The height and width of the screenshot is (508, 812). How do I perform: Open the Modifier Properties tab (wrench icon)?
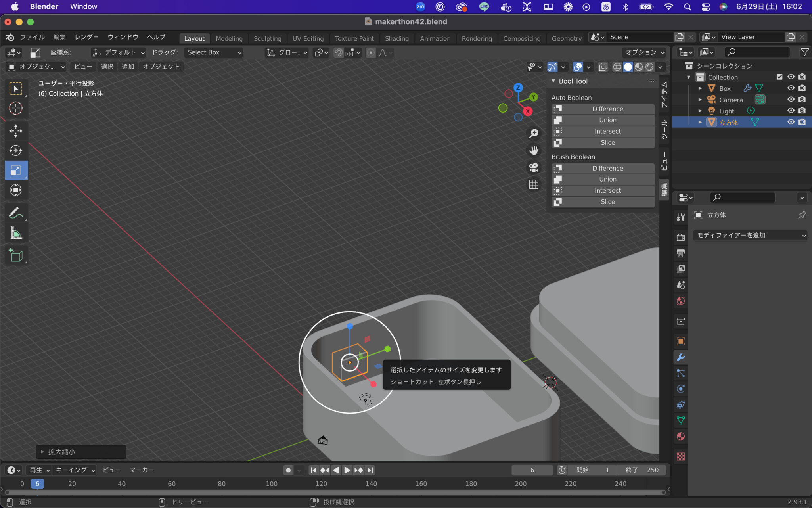681,357
